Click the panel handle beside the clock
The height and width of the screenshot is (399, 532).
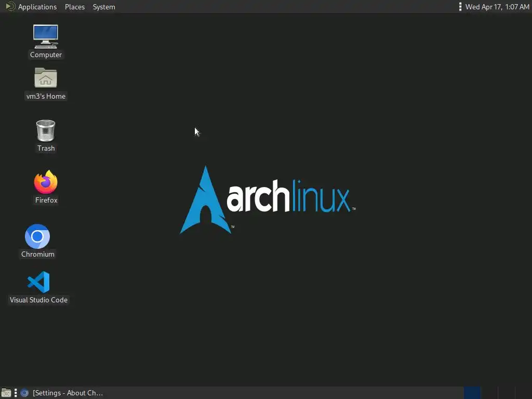pos(460,7)
